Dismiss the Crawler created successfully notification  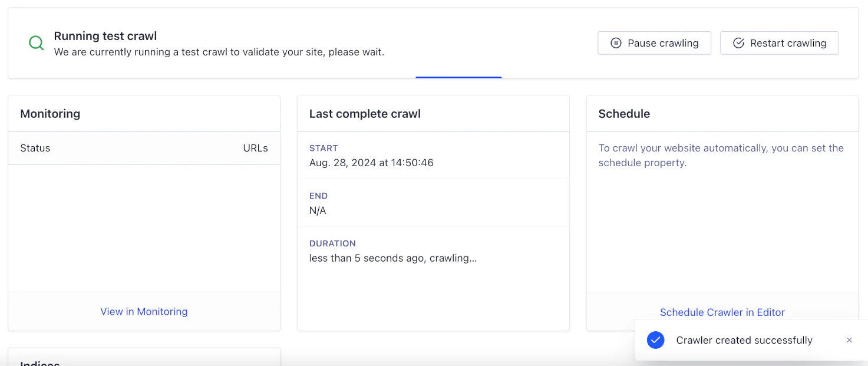pos(849,340)
